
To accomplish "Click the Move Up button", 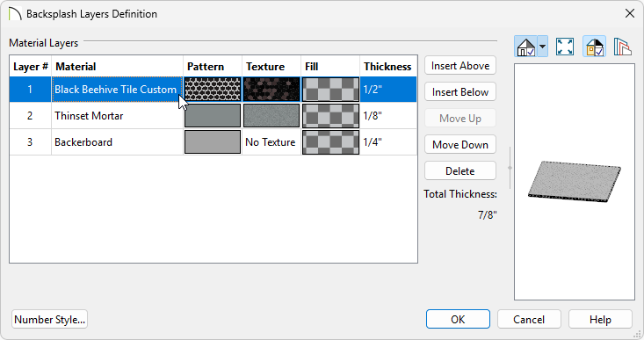I will 460,119.
